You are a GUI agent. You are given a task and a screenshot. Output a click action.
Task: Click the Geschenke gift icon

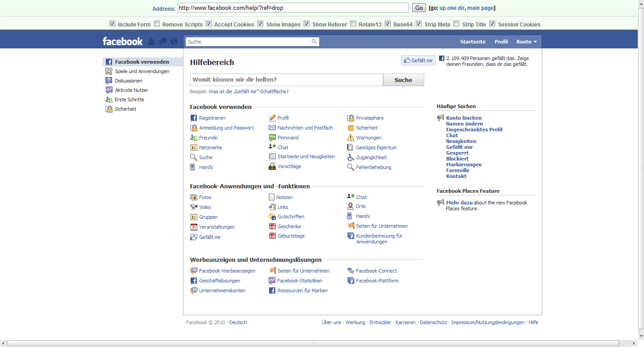pos(272,226)
